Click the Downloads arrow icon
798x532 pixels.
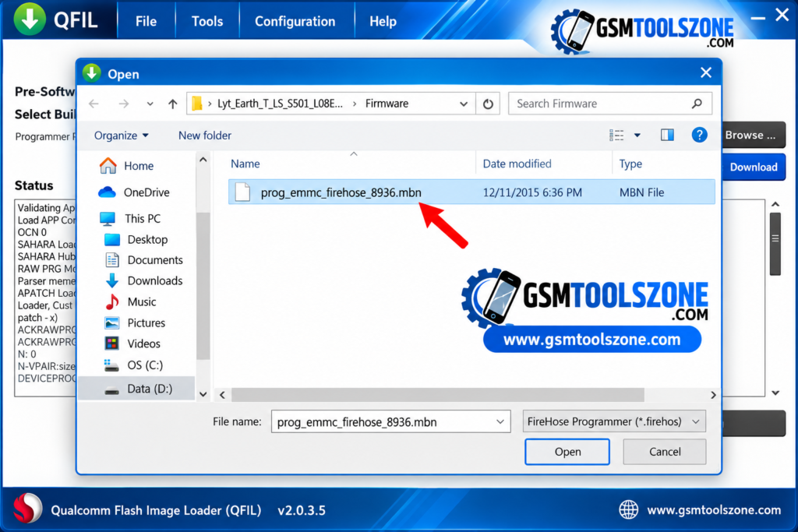[x=112, y=280]
